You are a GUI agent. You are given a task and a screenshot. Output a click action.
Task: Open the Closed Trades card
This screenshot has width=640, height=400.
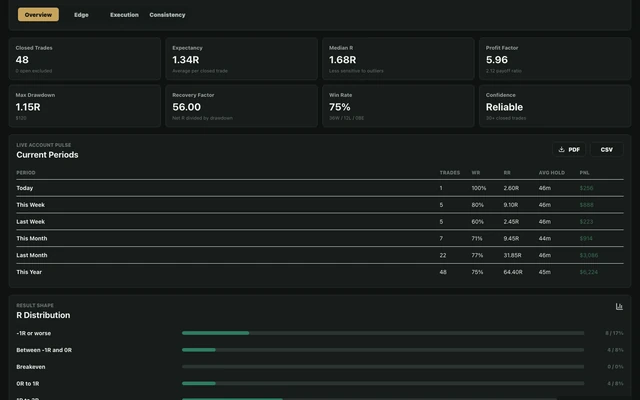point(85,59)
